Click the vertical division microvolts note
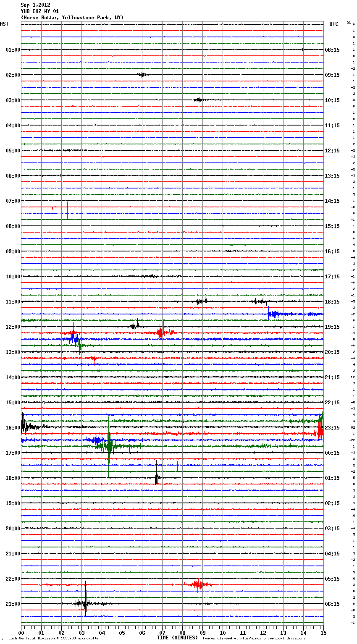This screenshot has height=644, width=357. pos(53,638)
